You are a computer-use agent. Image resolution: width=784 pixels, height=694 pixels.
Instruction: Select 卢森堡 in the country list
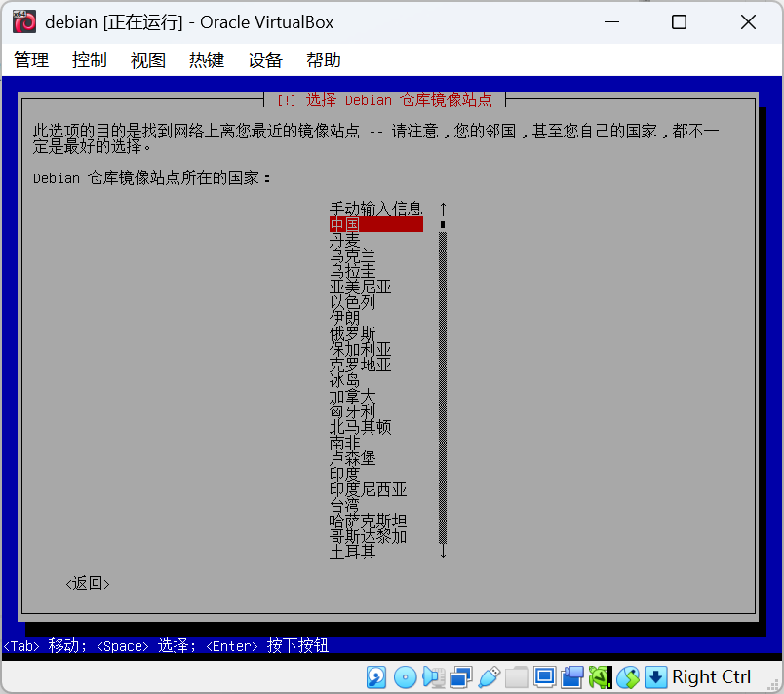[x=352, y=458]
